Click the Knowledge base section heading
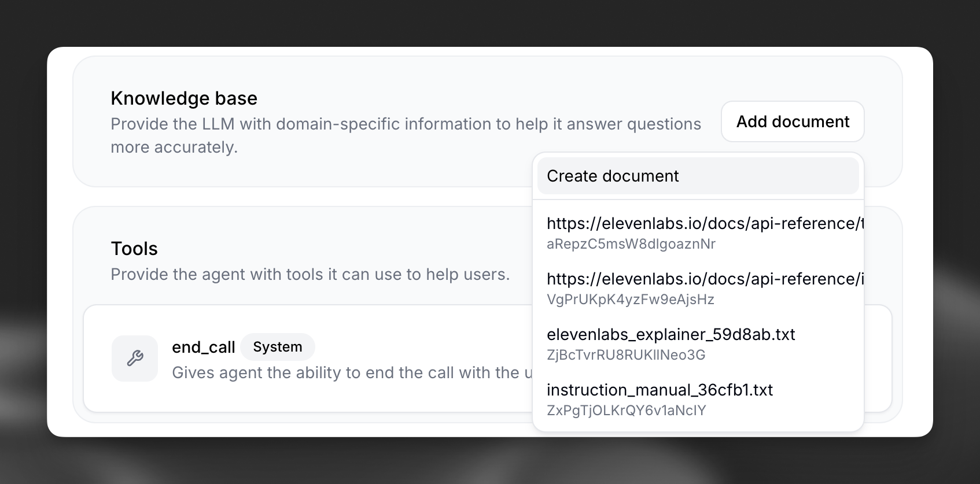The height and width of the screenshot is (484, 980). click(184, 98)
